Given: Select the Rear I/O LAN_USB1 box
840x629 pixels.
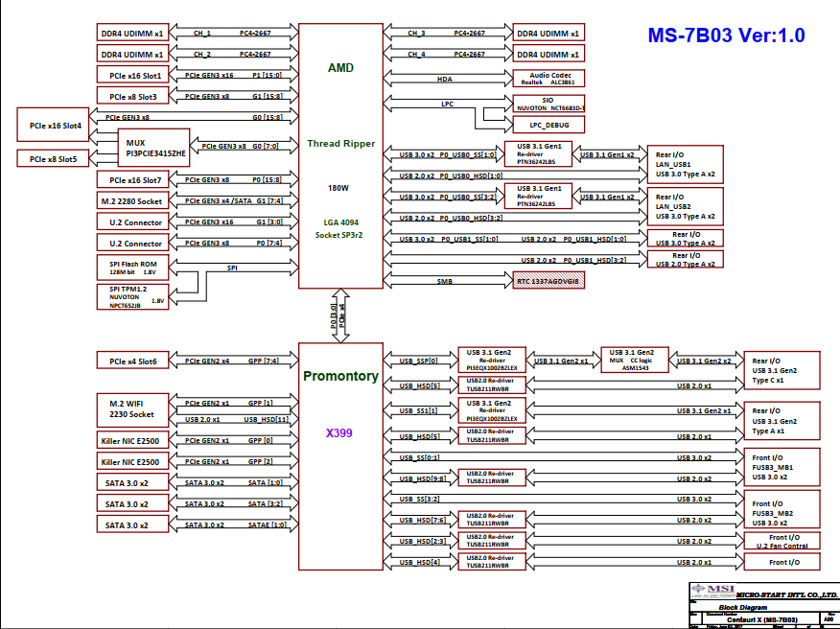Looking at the screenshot, I should (685, 164).
